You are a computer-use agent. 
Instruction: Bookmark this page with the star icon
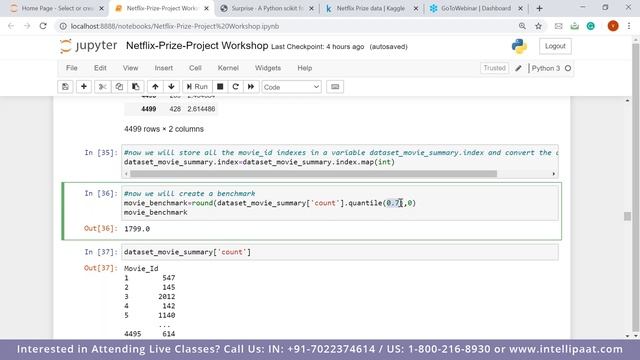coord(538,26)
